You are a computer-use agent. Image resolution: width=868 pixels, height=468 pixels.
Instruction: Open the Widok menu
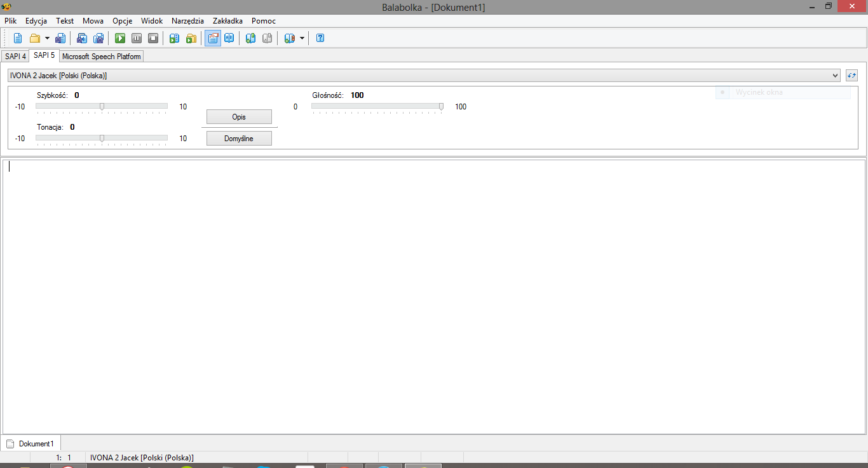click(x=152, y=21)
